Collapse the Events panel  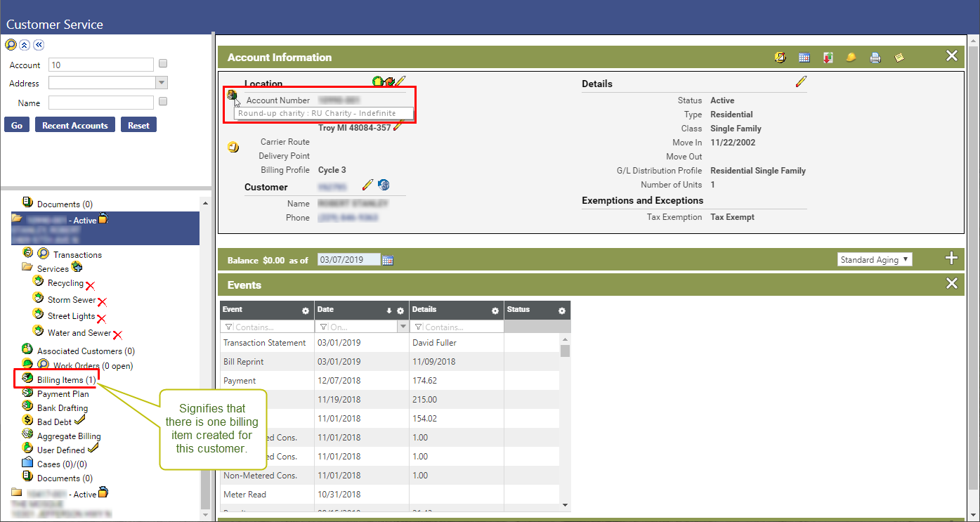tap(952, 284)
